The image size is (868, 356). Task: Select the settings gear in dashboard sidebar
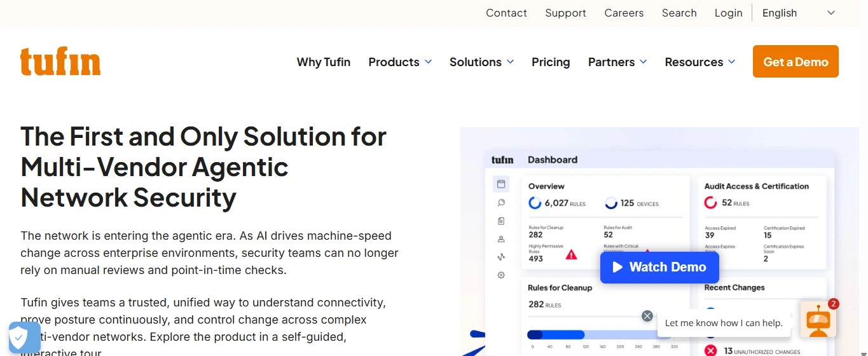click(x=501, y=275)
